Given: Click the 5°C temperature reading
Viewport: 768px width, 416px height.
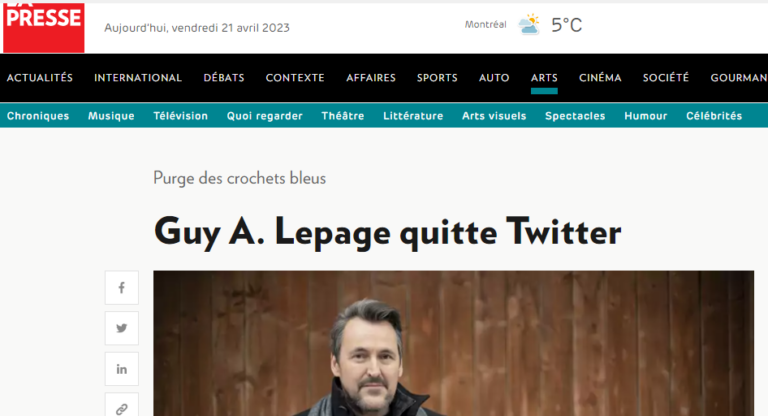Looking at the screenshot, I should click(567, 25).
